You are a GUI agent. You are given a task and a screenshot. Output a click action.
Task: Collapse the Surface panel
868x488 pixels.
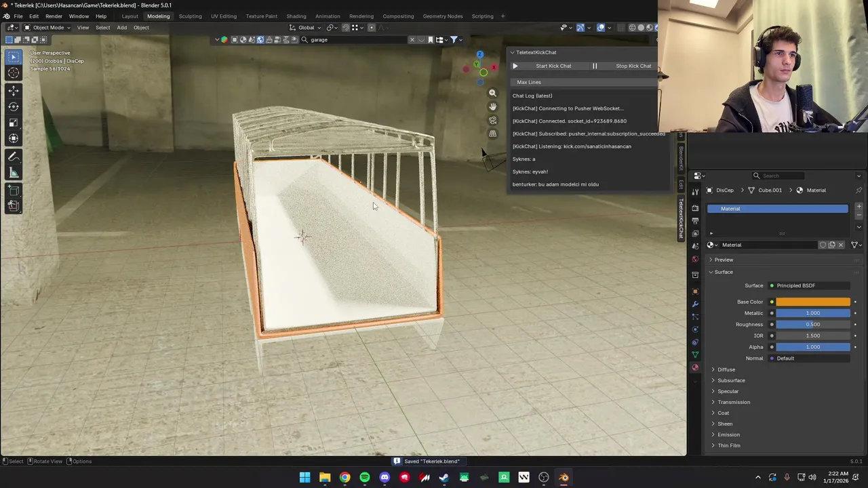tap(723, 272)
